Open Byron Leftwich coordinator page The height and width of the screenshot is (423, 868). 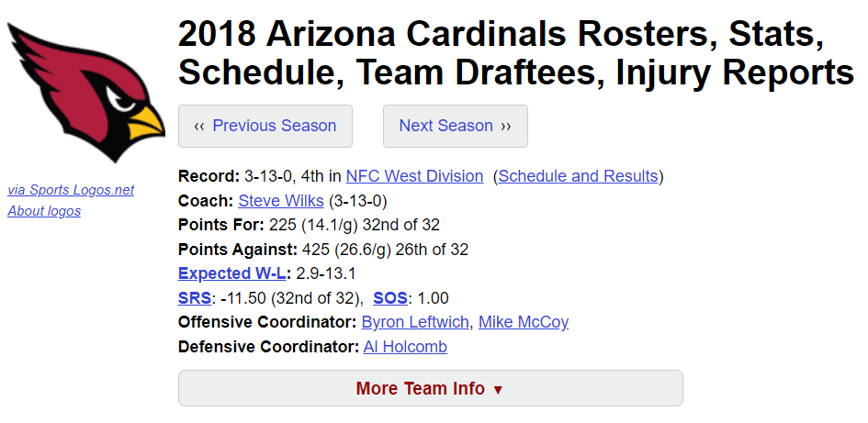(x=415, y=322)
